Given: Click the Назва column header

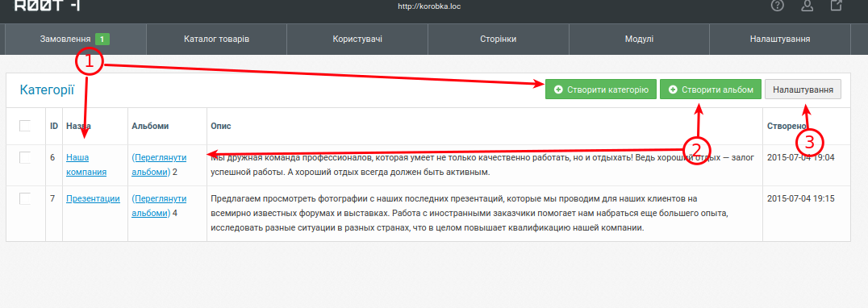Looking at the screenshot, I should (78, 126).
